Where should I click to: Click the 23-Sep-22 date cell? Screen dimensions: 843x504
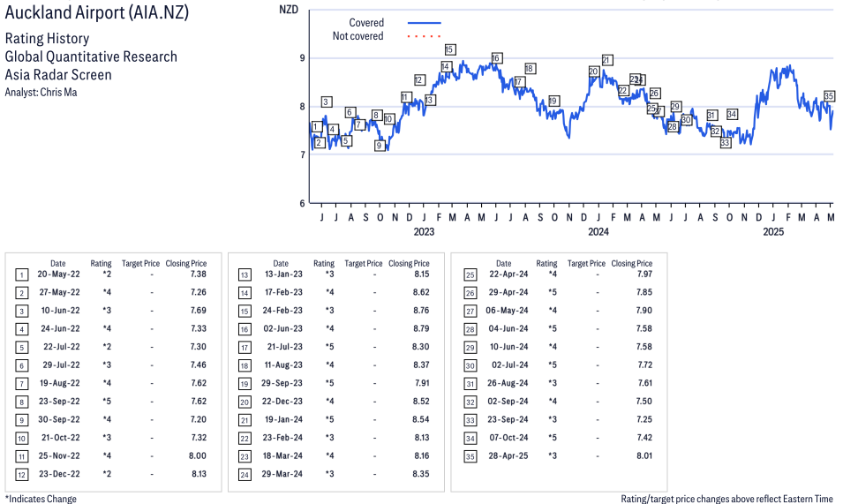[x=59, y=402]
